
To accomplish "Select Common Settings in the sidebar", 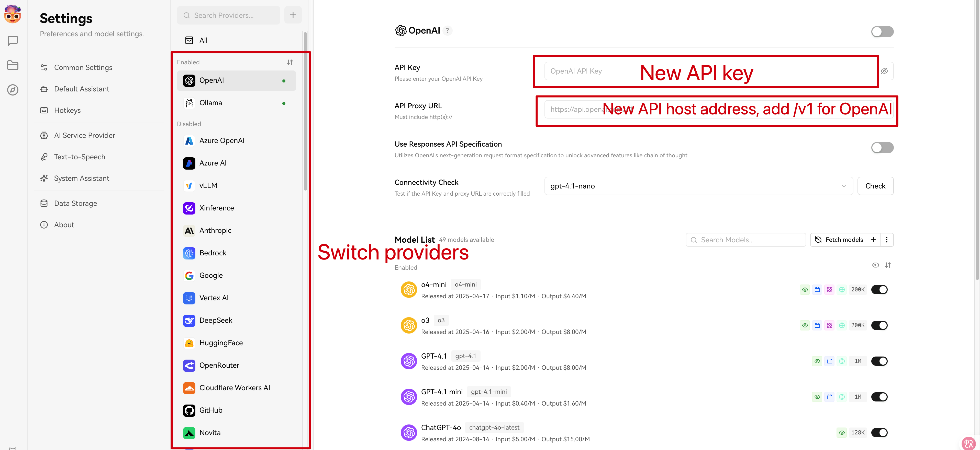I will point(83,67).
